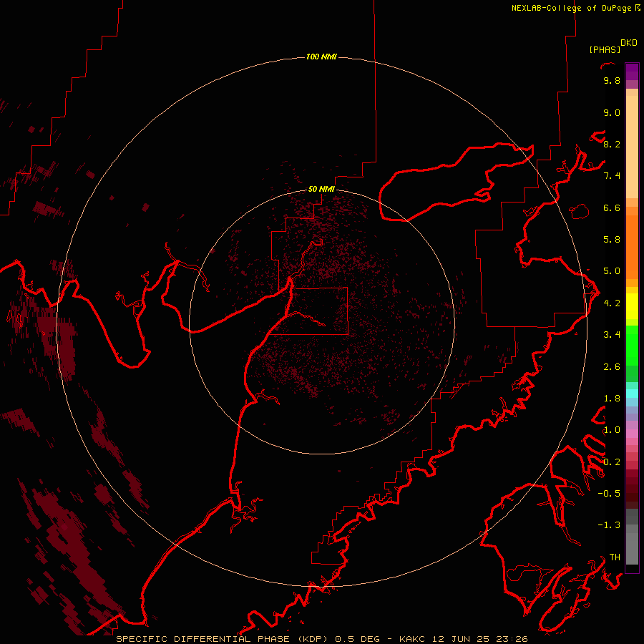This screenshot has width=644, height=644.
Task: Click the TH label at scale bottom
Action: (x=615, y=557)
